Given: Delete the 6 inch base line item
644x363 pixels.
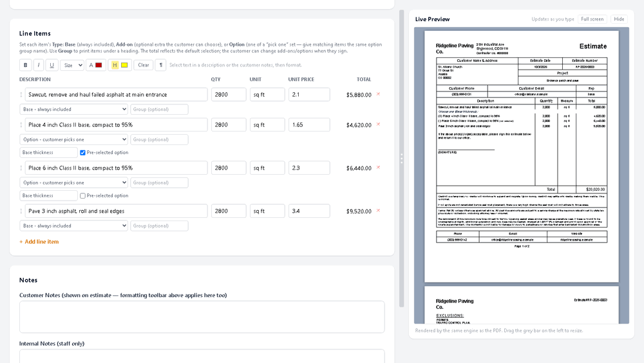Looking at the screenshot, I should click(378, 168).
